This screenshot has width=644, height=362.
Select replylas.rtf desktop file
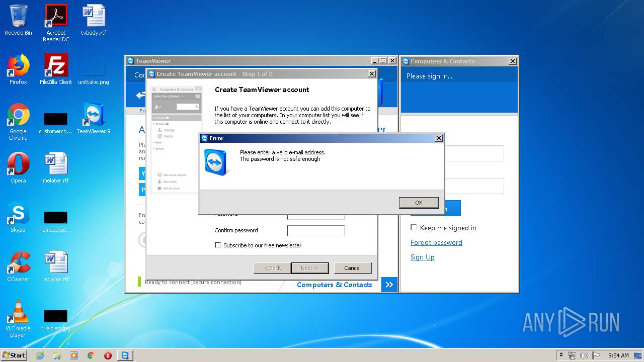pos(56,266)
